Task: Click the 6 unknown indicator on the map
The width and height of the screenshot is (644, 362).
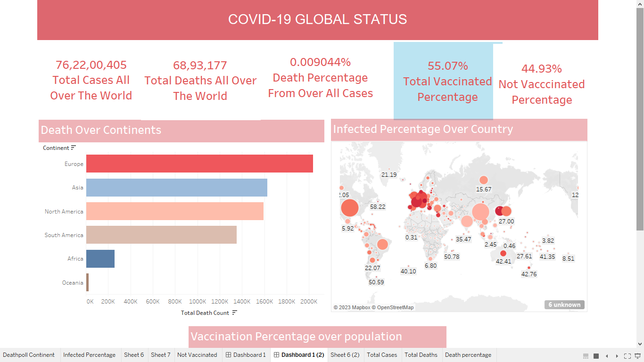Action: (x=564, y=304)
